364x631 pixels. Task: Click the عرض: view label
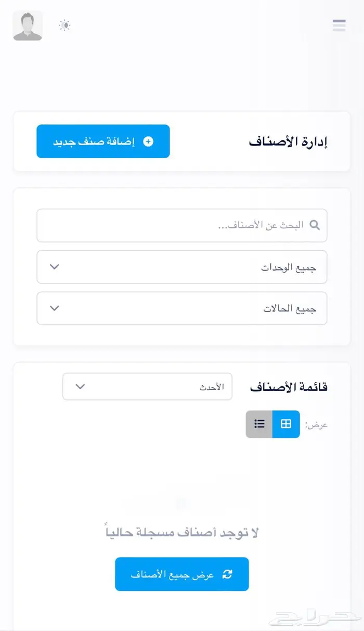pyautogui.click(x=316, y=425)
